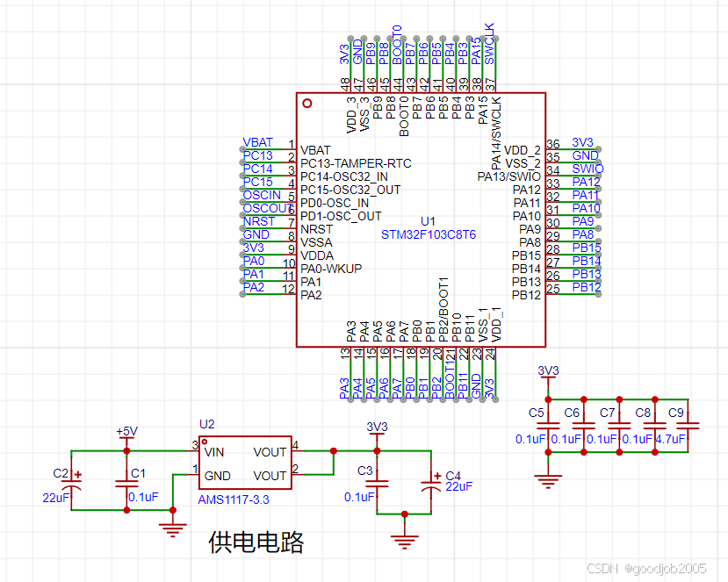Select the PC15-OSC32_OUT pin name
The width and height of the screenshot is (728, 582).
[x=350, y=190]
